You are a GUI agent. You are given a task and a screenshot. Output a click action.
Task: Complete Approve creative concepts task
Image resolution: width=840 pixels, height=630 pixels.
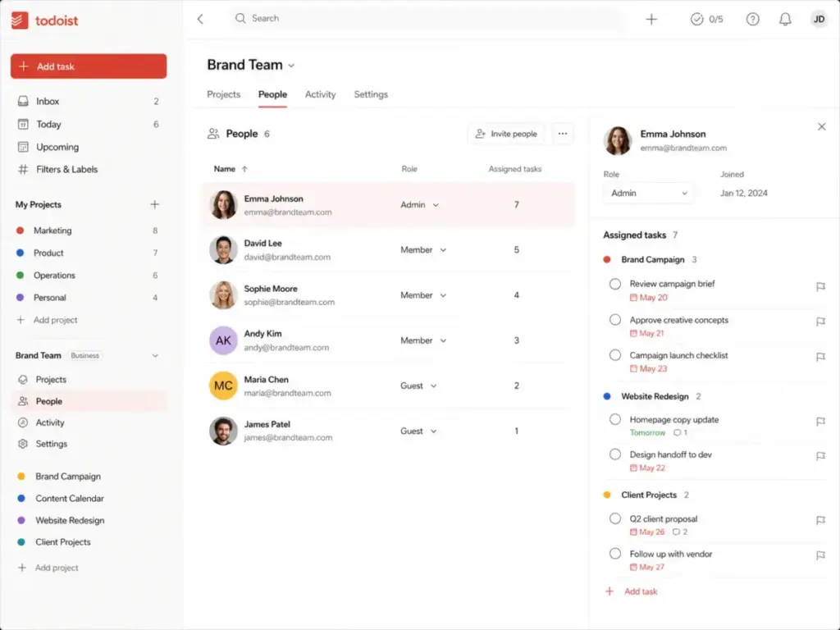615,321
